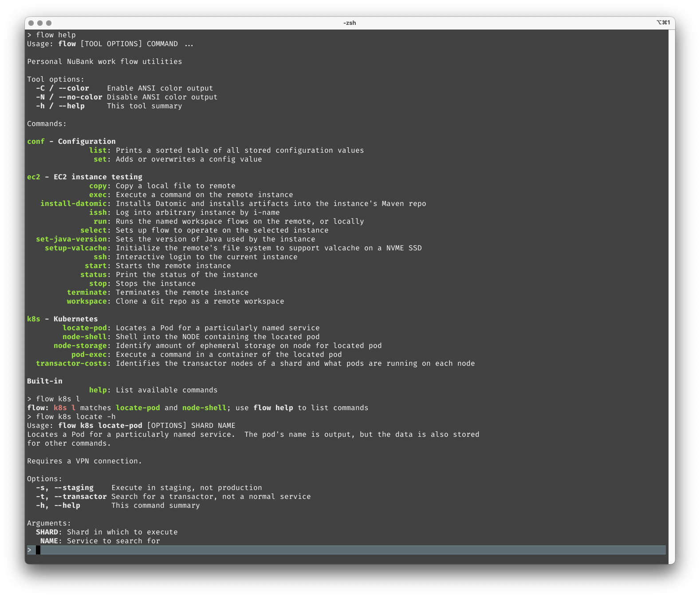Click the '--color' option text

coord(74,88)
